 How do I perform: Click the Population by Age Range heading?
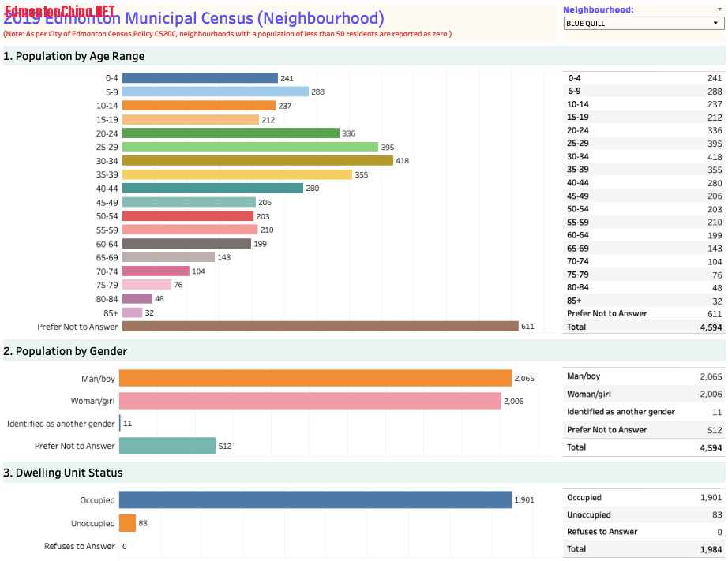pos(74,56)
